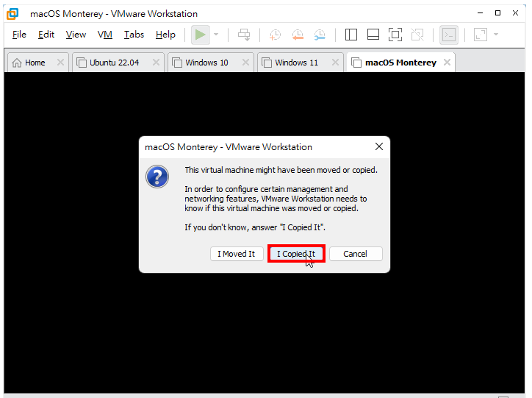Toggle the library sidebar panel icon
This screenshot has width=532, height=398.
pos(351,35)
